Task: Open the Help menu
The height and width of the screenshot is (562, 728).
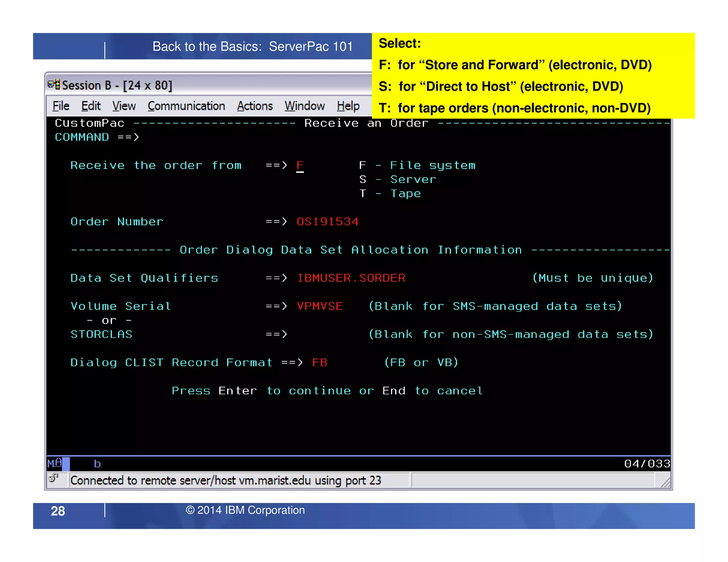Action: (348, 106)
